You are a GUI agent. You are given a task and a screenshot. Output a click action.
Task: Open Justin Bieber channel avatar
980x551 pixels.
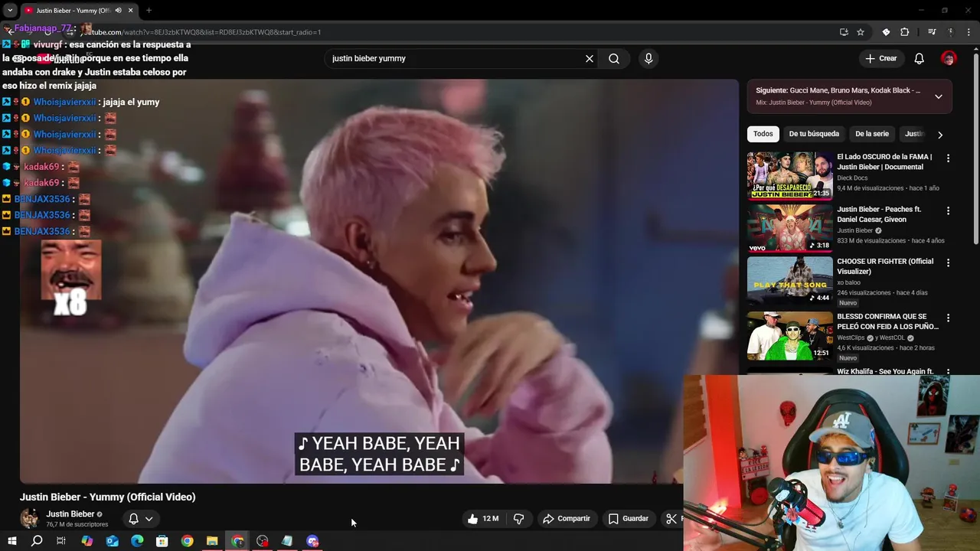pyautogui.click(x=30, y=519)
